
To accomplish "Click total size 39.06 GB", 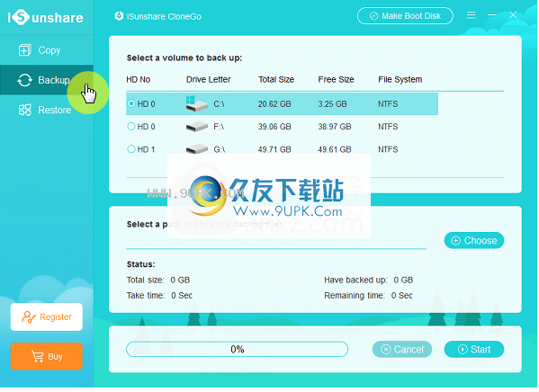I will click(x=274, y=127).
